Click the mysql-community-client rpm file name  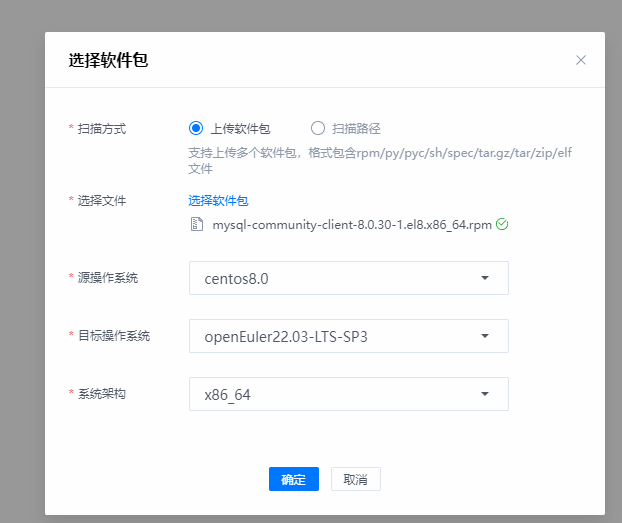coord(351,225)
